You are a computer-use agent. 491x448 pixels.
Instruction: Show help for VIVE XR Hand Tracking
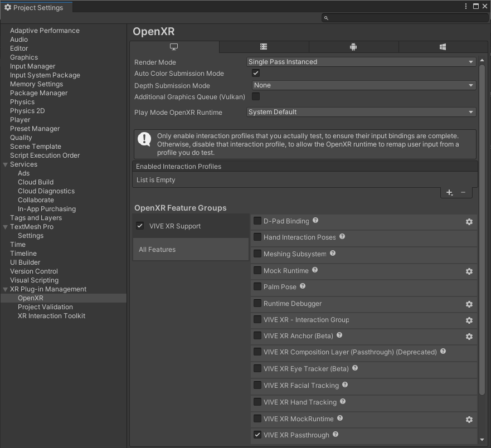343,402
